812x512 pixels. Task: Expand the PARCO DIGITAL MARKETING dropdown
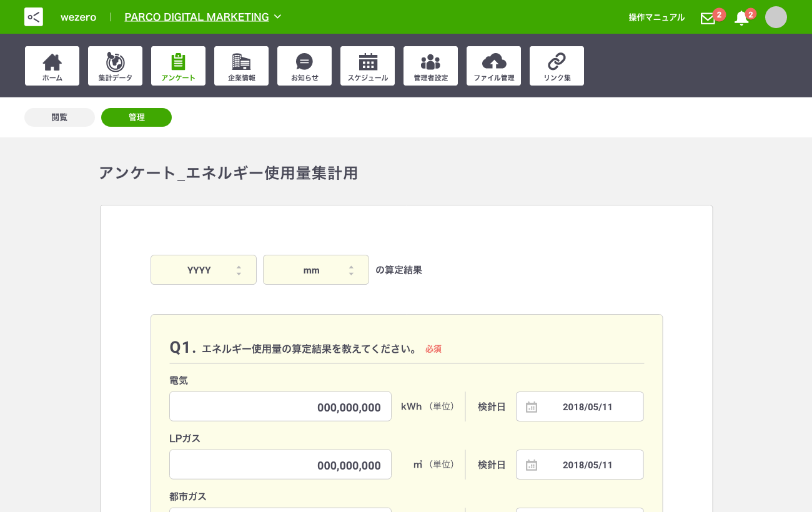pyautogui.click(x=203, y=17)
